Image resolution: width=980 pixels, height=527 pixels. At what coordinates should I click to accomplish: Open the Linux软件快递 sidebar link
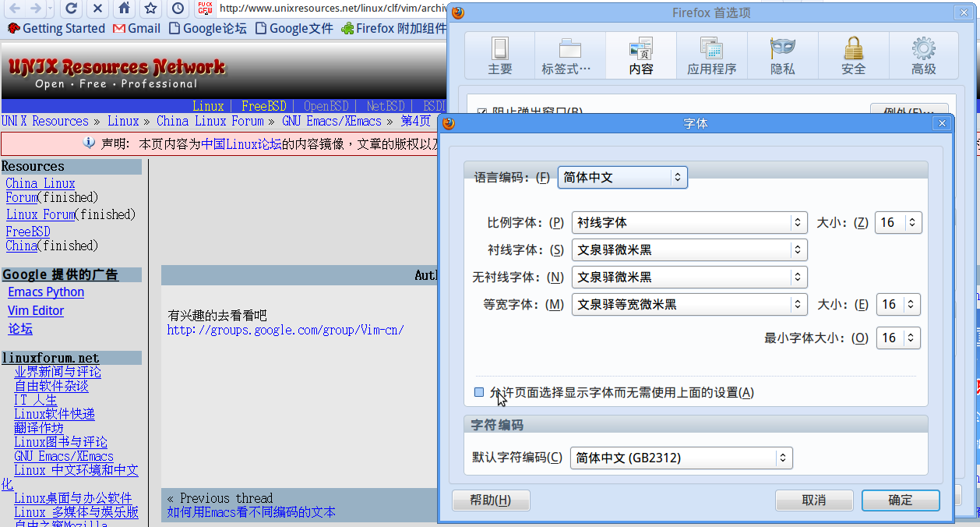[x=55, y=414]
